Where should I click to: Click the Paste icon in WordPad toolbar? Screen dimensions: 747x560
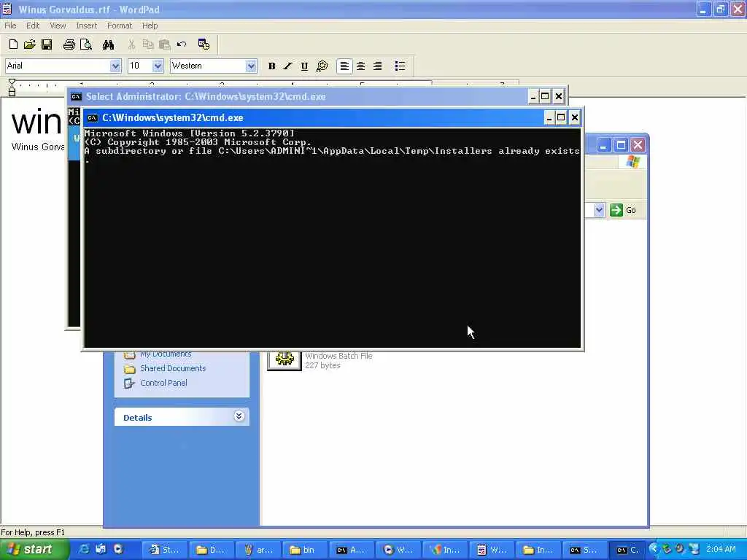tap(165, 44)
